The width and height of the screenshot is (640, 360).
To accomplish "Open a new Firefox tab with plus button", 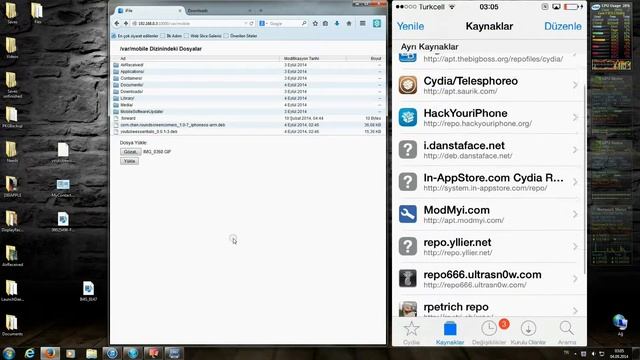I will click(261, 11).
